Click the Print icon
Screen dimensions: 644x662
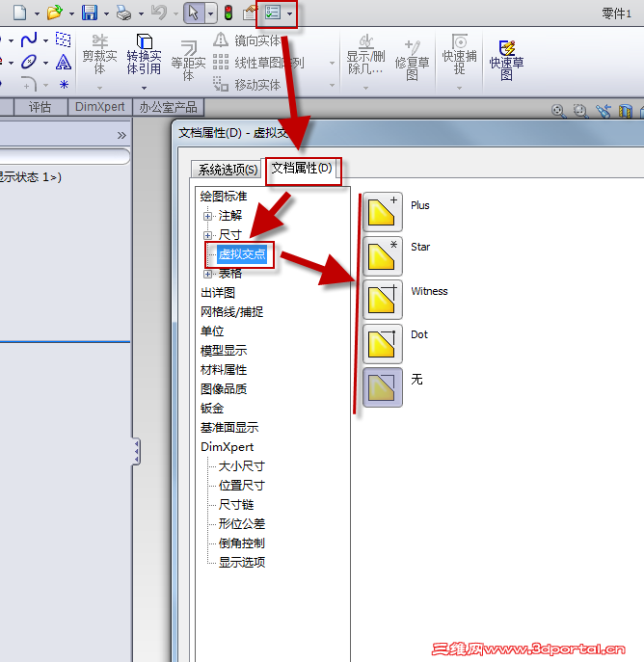[x=124, y=13]
